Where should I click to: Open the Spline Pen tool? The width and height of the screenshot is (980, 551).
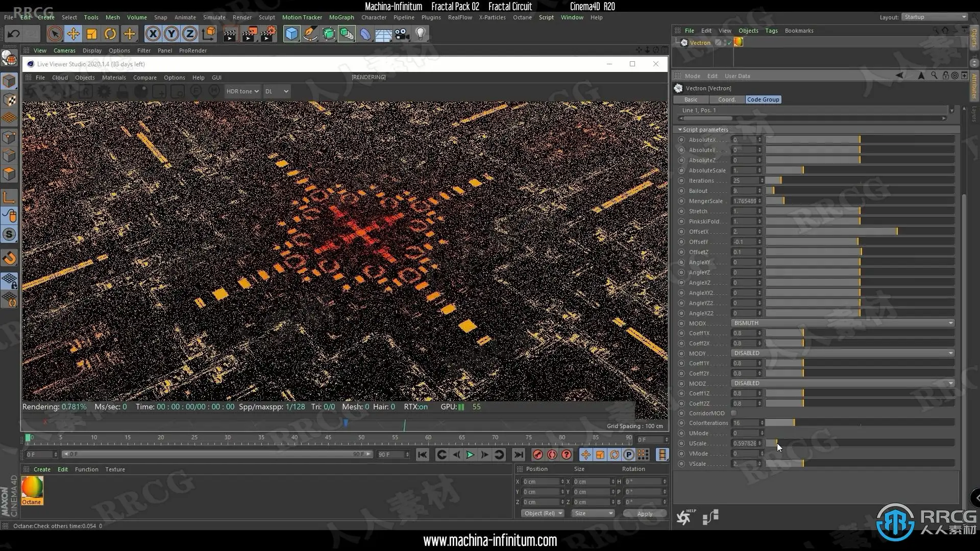[x=310, y=34]
